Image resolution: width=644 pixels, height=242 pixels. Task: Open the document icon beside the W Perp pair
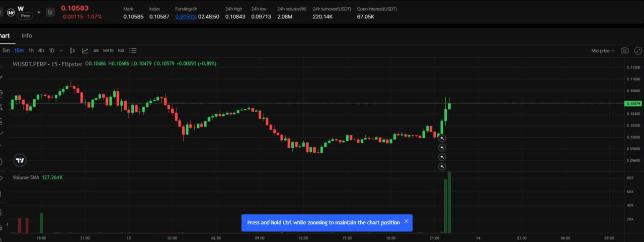pos(50,12)
